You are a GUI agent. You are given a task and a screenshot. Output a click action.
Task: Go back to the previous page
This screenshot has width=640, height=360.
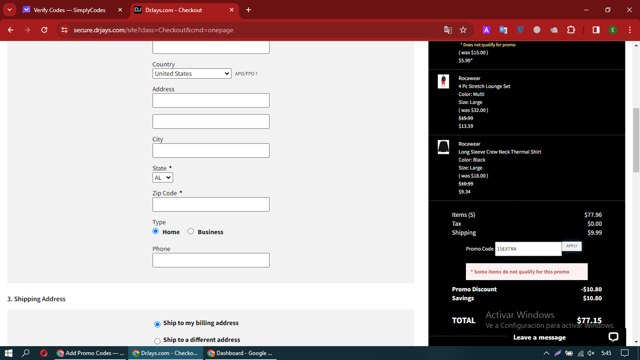click(11, 30)
